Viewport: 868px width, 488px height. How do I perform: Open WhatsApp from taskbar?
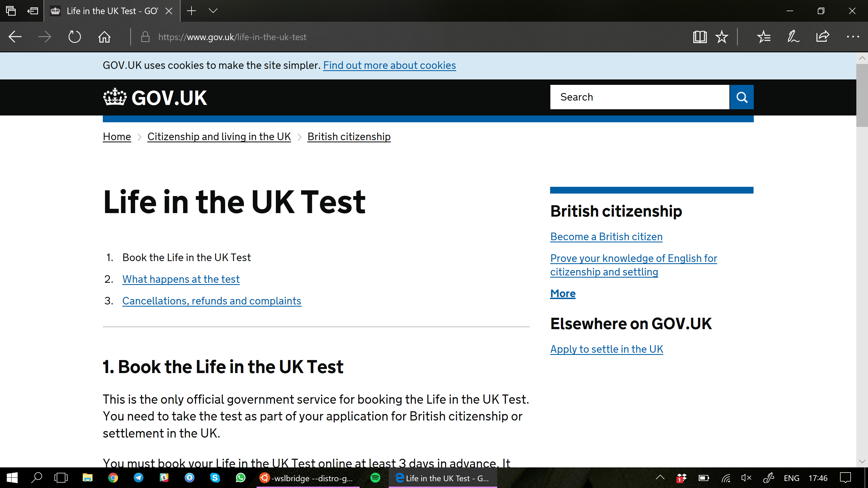click(x=240, y=478)
